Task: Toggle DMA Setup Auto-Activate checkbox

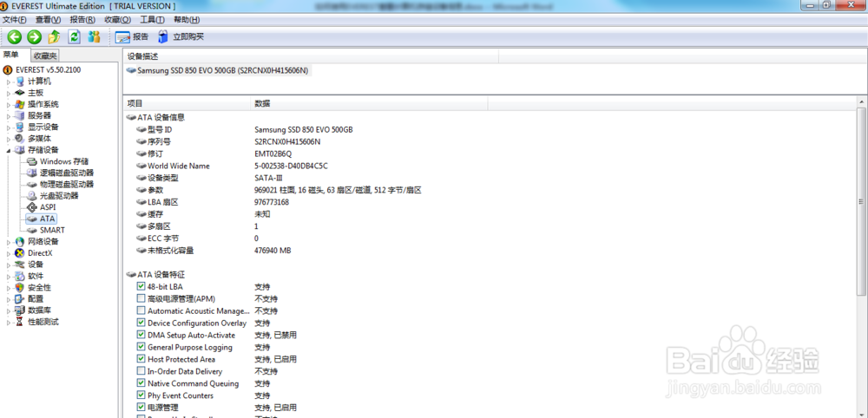Action: click(141, 335)
